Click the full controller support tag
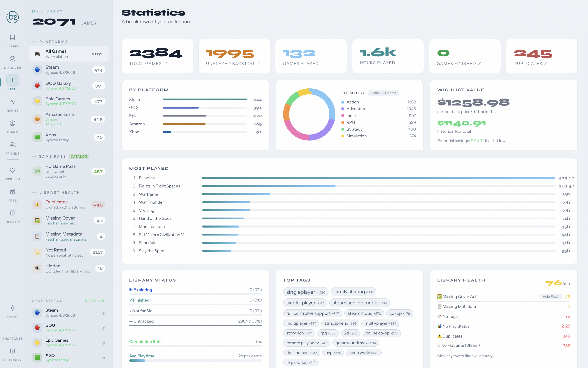 (x=312, y=313)
